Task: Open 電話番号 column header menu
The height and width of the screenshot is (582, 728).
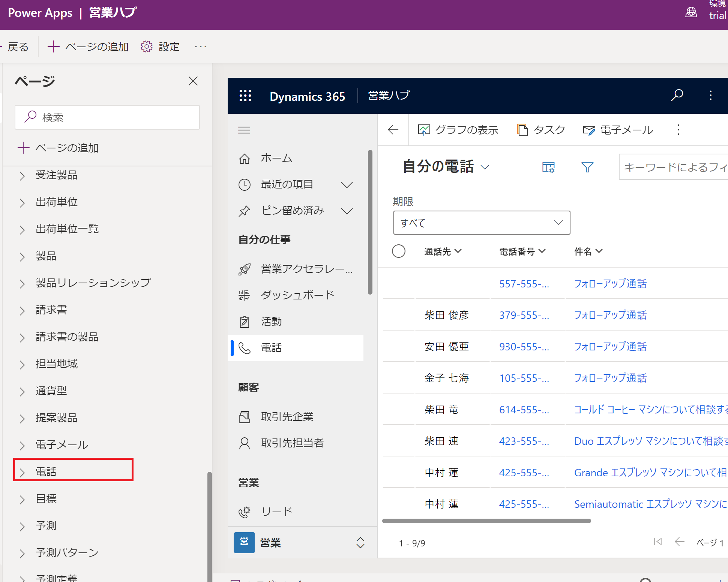Action: pos(522,251)
